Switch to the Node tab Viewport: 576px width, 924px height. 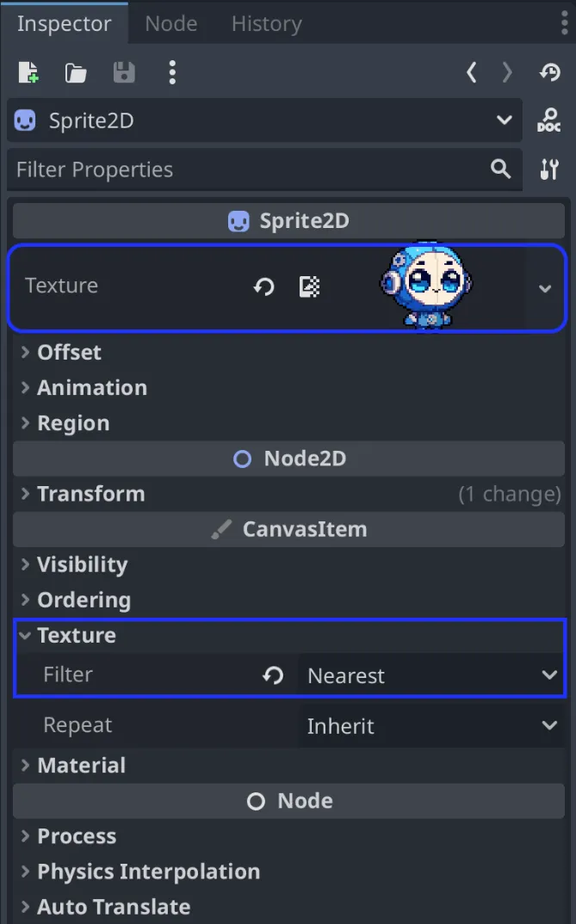(x=170, y=24)
